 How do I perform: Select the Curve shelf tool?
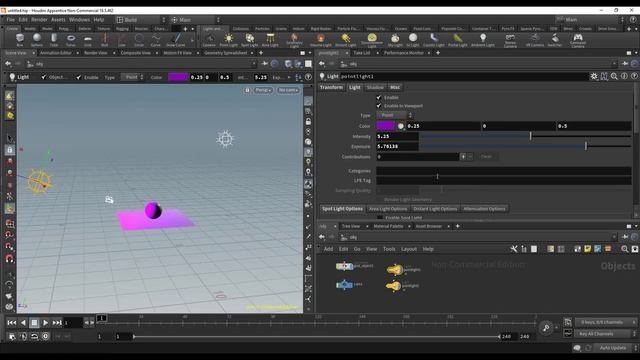(156, 40)
